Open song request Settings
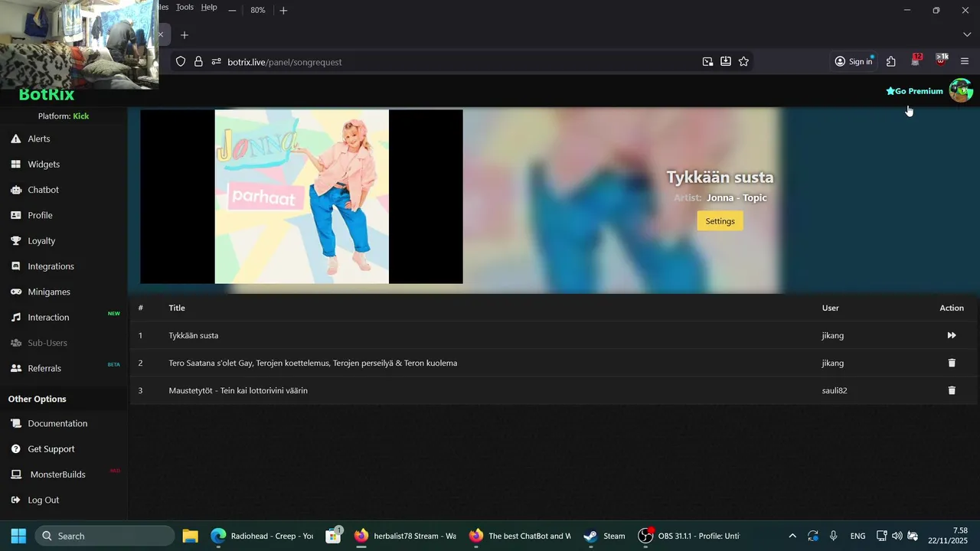The image size is (980, 551). (x=720, y=221)
